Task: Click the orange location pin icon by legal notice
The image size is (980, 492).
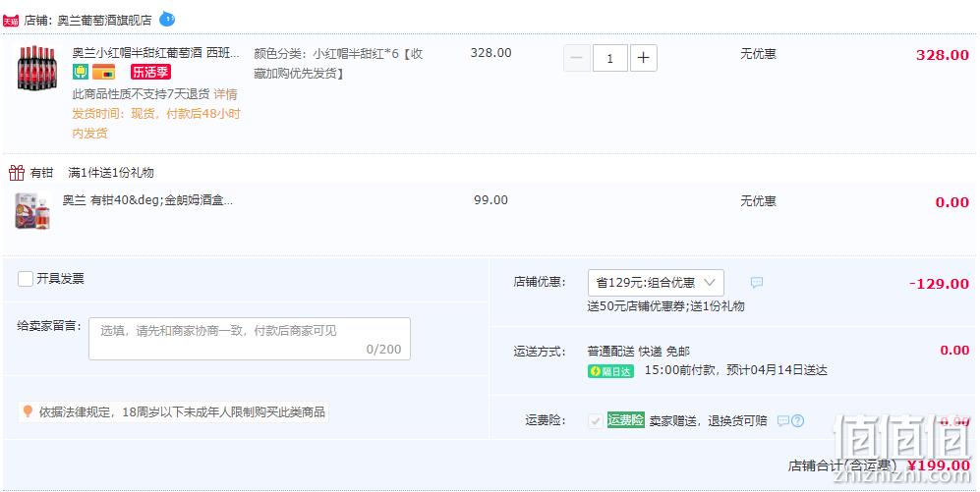Action: 28,411
